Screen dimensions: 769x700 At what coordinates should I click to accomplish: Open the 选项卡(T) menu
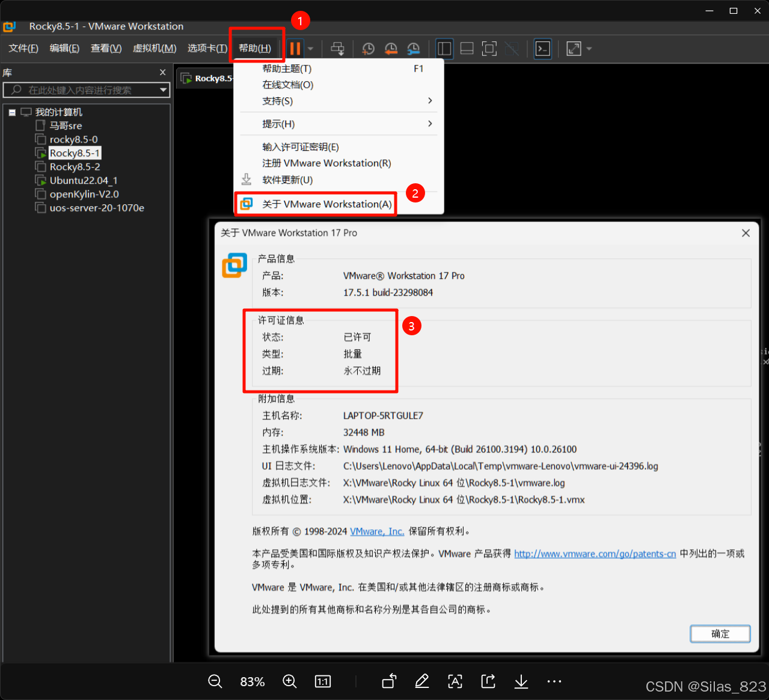coord(207,48)
